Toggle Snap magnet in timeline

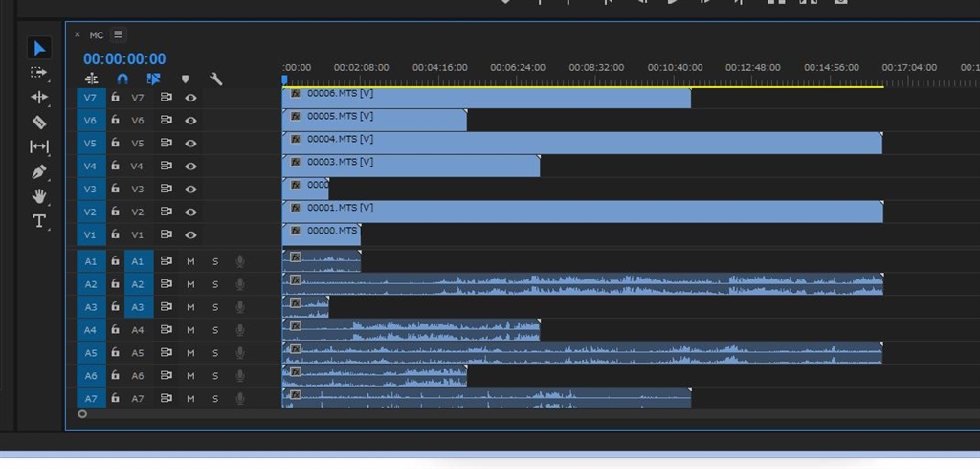[x=122, y=78]
